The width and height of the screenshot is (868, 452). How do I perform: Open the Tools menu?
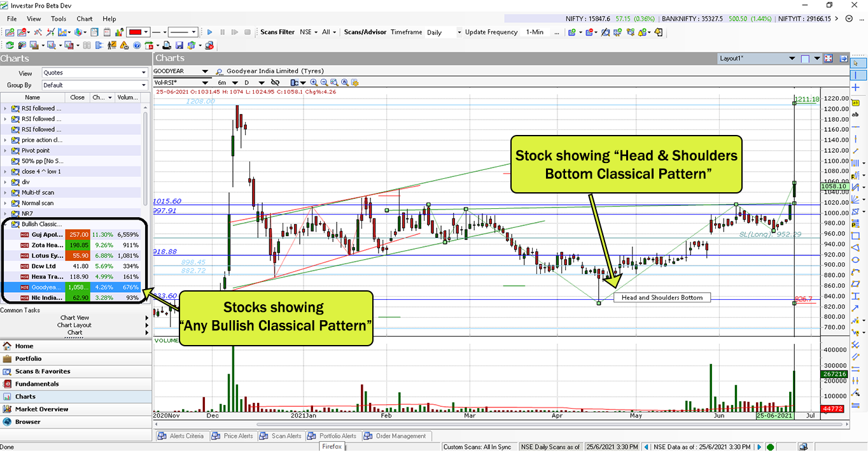pyautogui.click(x=59, y=19)
